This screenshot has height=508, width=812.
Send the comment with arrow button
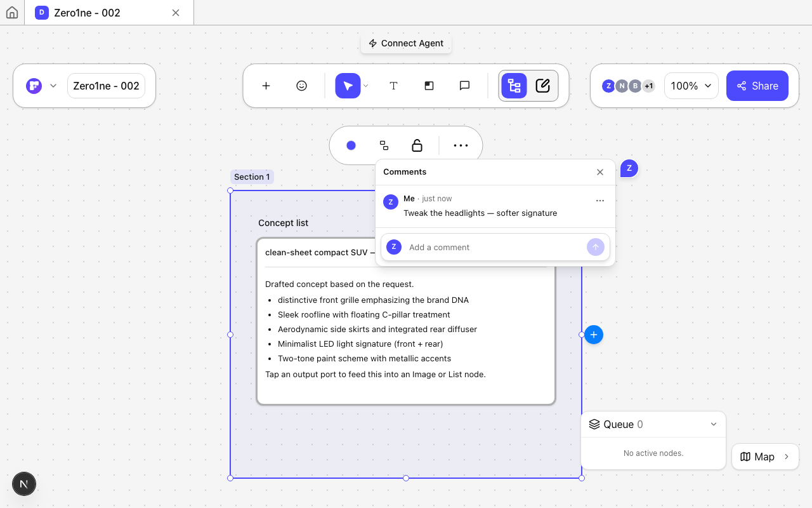pyautogui.click(x=596, y=247)
